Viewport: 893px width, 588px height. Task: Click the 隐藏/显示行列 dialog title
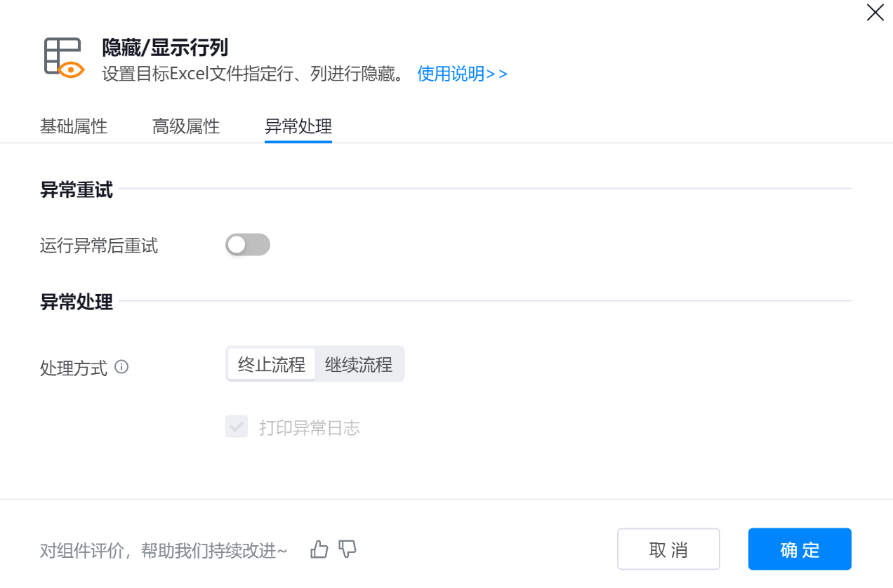(x=165, y=48)
